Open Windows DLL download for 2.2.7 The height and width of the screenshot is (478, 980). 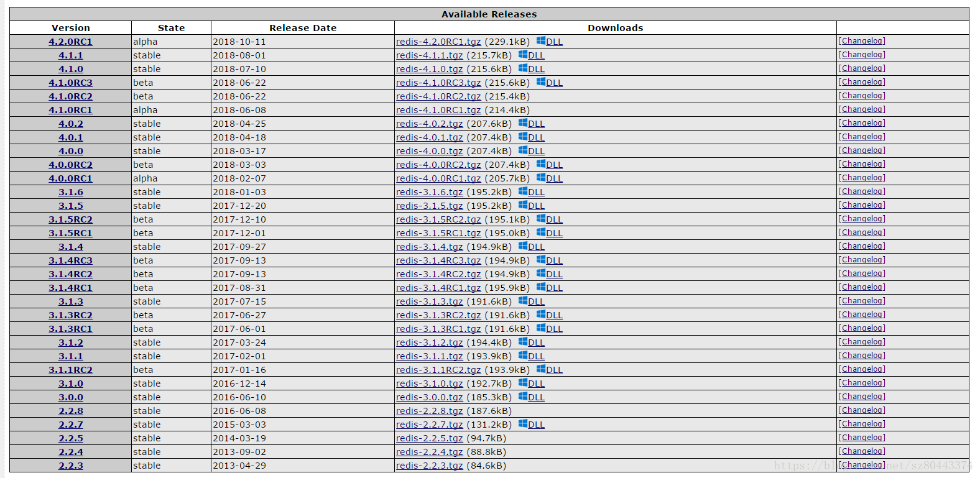(532, 425)
